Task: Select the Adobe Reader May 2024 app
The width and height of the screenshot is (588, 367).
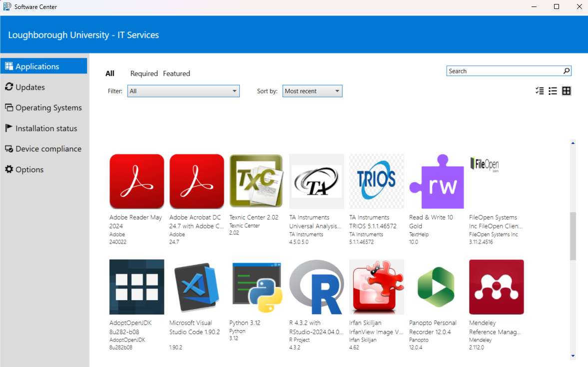Action: click(136, 181)
